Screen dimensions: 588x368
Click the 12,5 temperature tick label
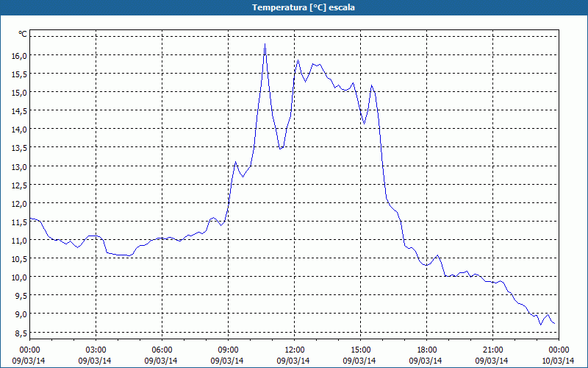tap(20, 185)
